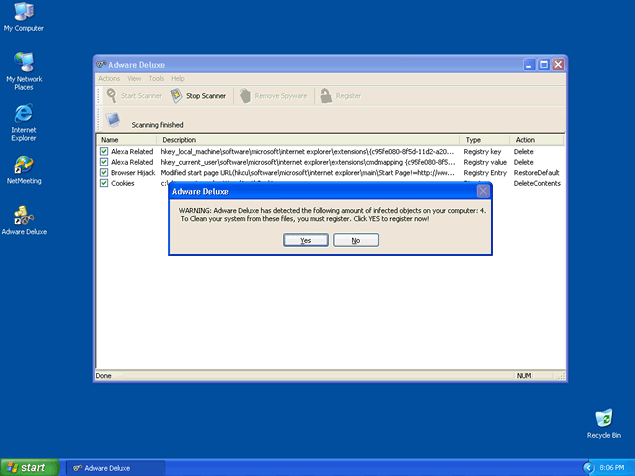The width and height of the screenshot is (635, 476).
Task: Click the Start Scanner toolbar icon
Action: click(x=111, y=96)
